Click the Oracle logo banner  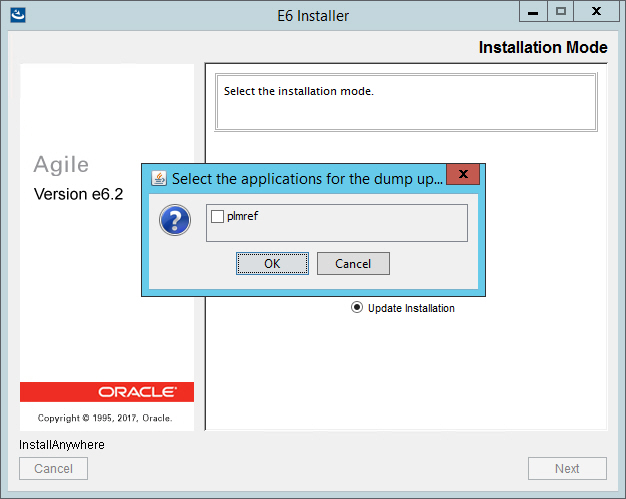coord(107,392)
